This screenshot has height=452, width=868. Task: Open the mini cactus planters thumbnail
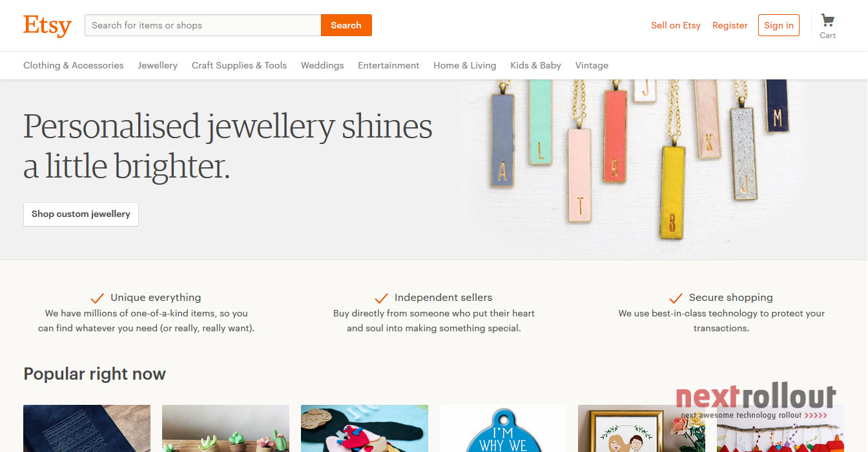[x=225, y=429]
